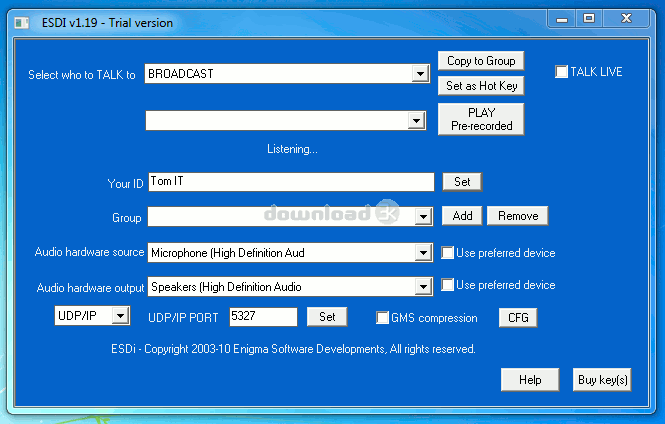This screenshot has width=665, height=424.
Task: Open the UDP/IP protocol dropdown
Action: click(120, 316)
